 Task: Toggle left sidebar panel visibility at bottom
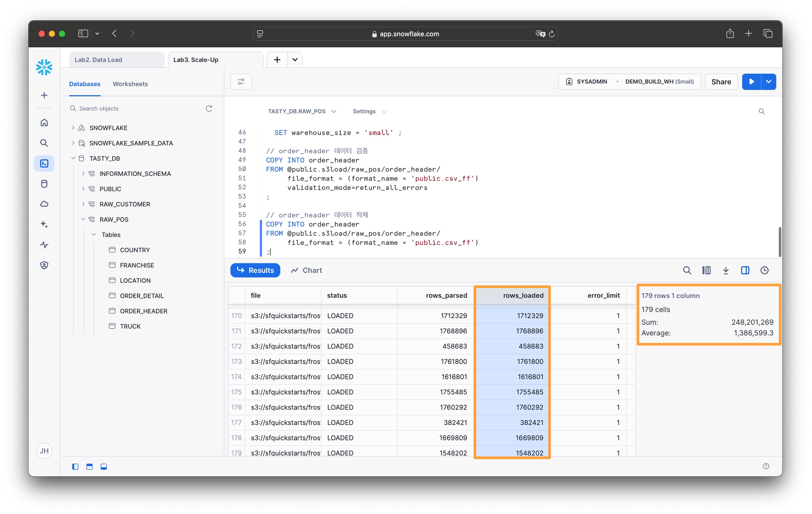tap(75, 467)
